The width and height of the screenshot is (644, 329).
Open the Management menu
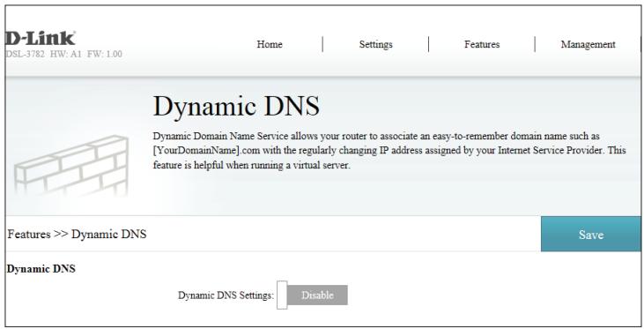tap(588, 44)
